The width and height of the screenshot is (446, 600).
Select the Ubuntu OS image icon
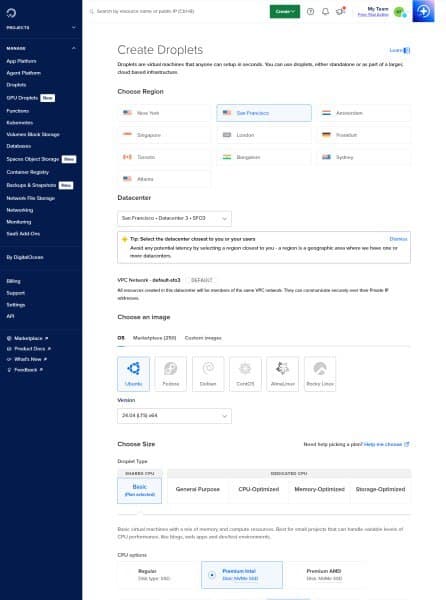coord(133,373)
